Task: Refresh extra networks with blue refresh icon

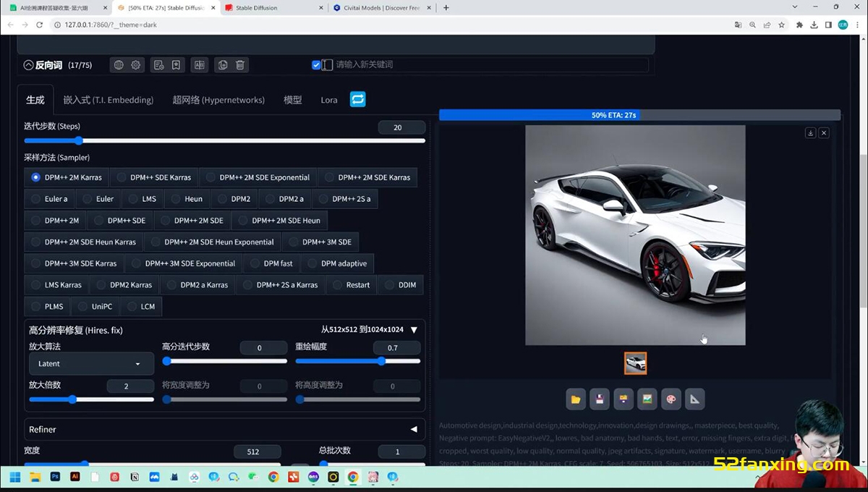Action: [x=358, y=99]
